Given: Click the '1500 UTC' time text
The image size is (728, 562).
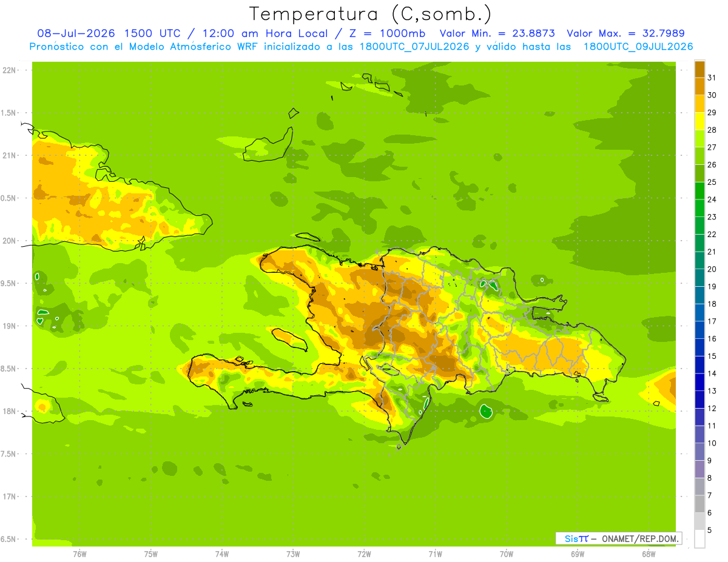Looking at the screenshot, I should pos(152,33).
